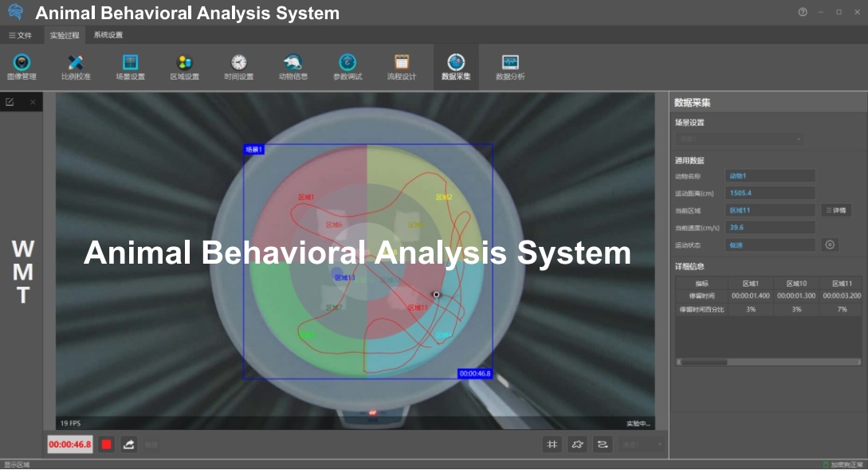
Task: Select the 数据采集 data acquisition tool
Action: coord(456,68)
